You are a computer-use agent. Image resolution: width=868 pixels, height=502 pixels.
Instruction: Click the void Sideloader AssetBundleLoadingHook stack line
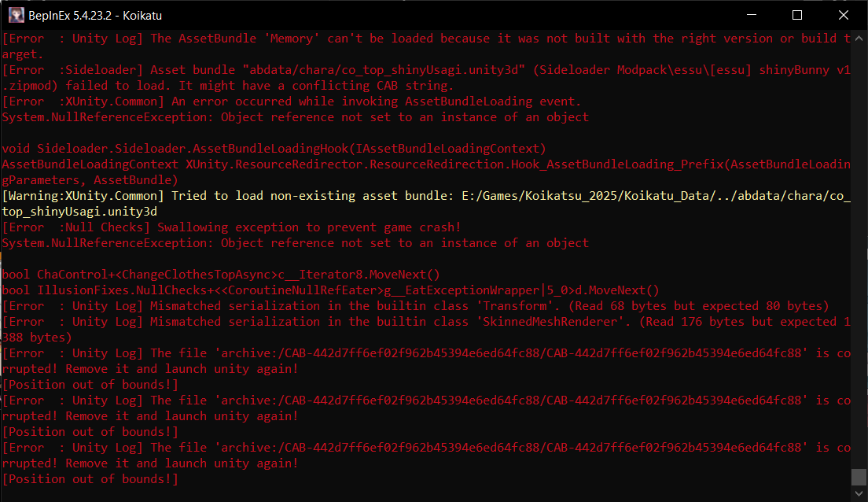point(274,149)
